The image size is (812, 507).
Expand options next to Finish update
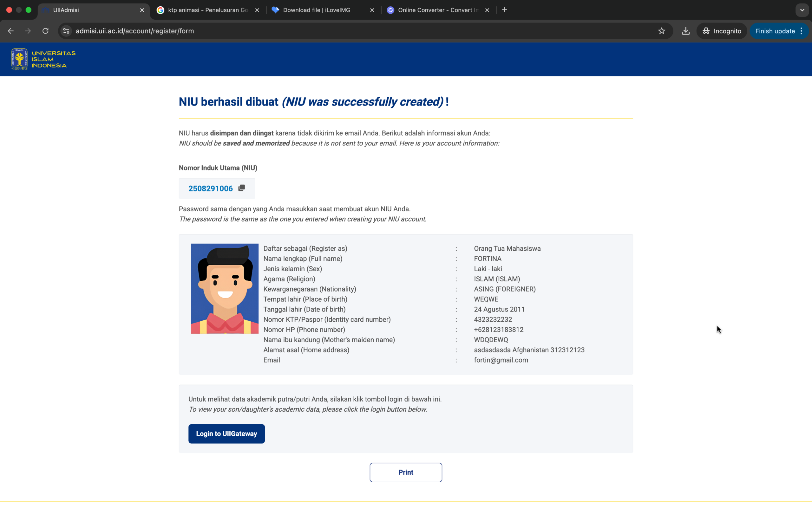(801, 31)
